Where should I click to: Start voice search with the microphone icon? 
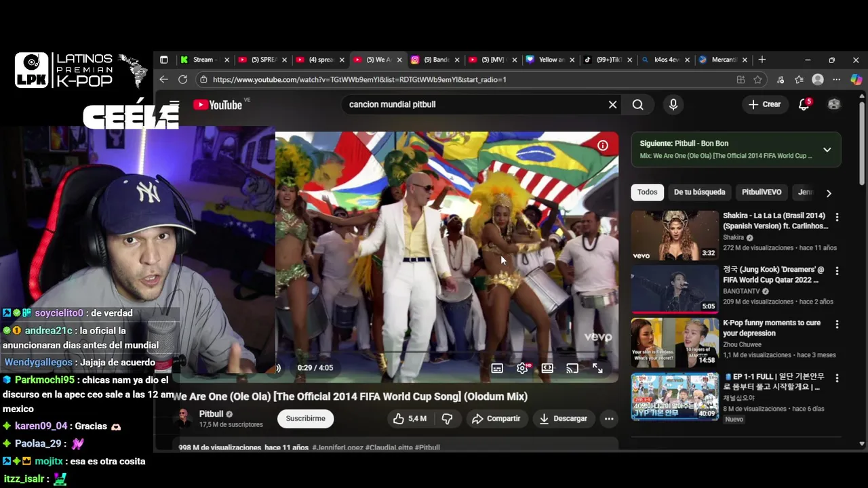tap(673, 104)
